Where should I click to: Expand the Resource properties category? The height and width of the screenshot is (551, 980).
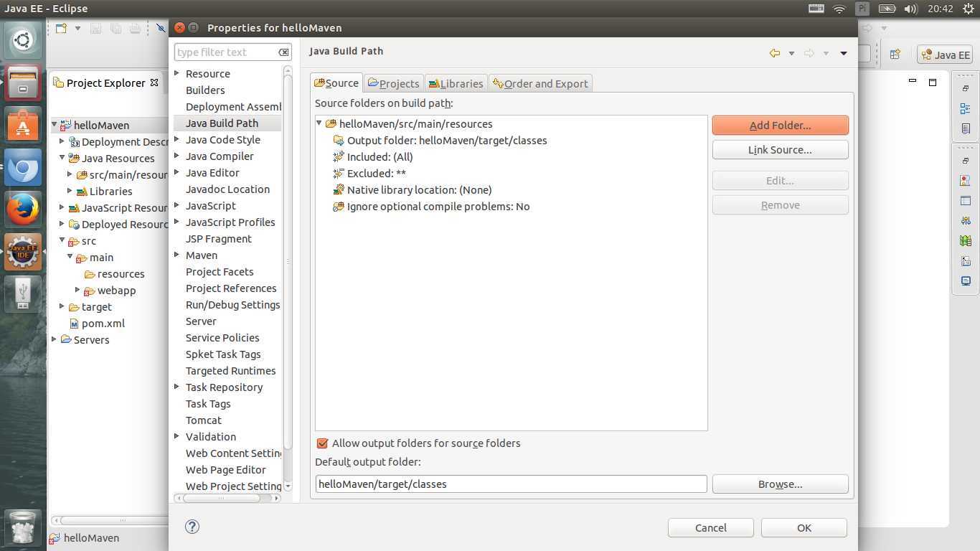pyautogui.click(x=177, y=73)
